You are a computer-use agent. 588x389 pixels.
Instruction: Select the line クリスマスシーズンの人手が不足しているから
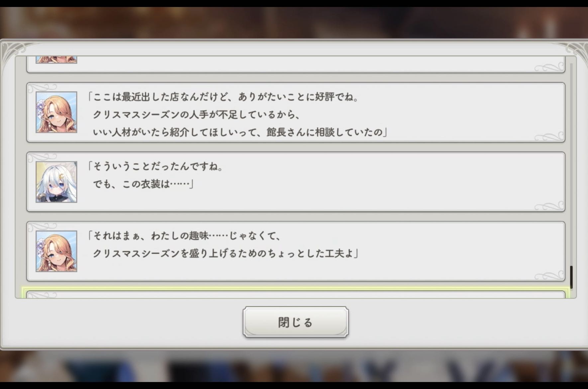pos(197,115)
